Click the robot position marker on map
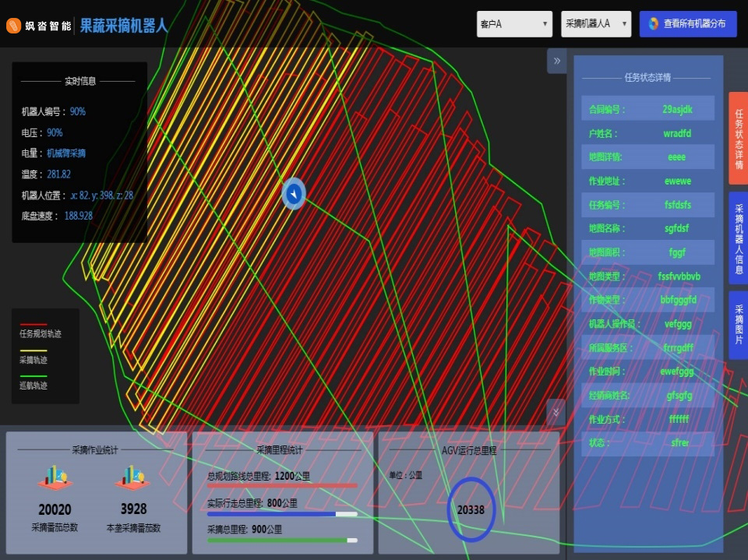748x560 pixels. (294, 193)
